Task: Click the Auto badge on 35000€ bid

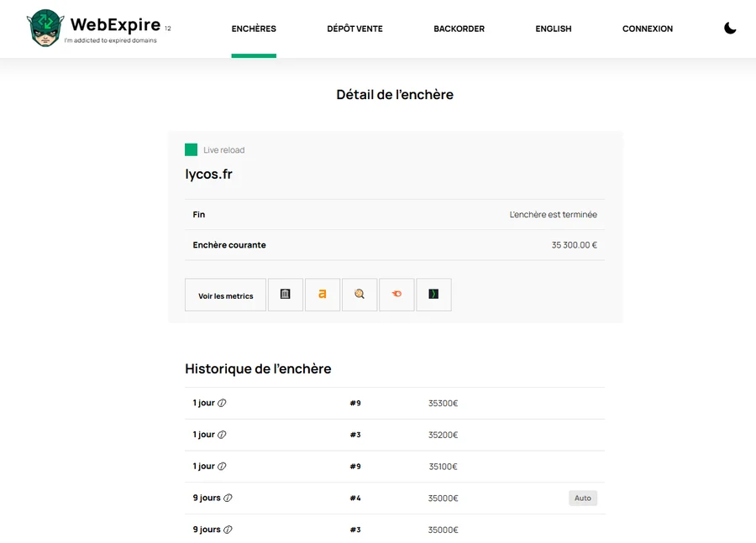Action: (583, 499)
